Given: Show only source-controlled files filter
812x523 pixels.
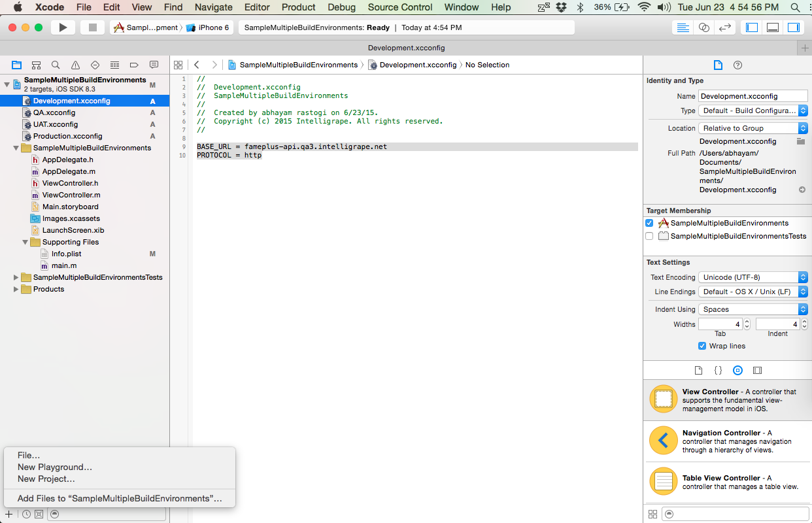Looking at the screenshot, I should pos(39,515).
